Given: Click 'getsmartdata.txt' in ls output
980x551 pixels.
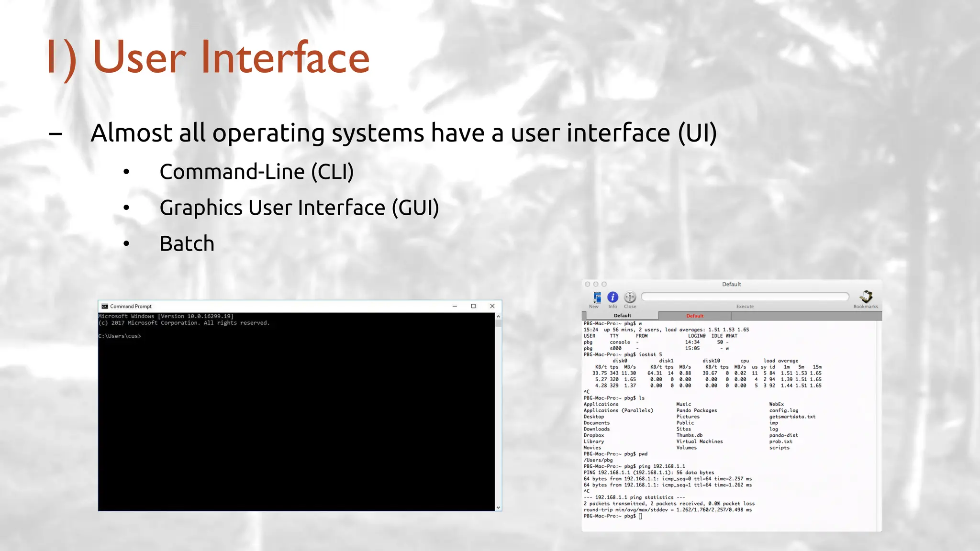Looking at the screenshot, I should (x=792, y=417).
